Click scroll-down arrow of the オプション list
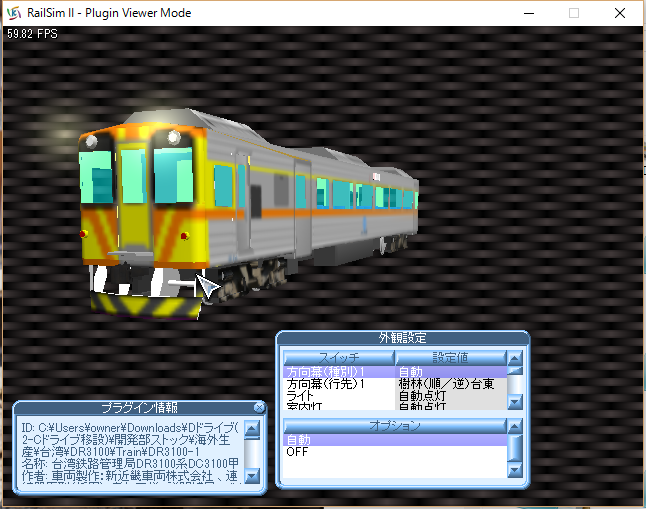This screenshot has width=646, height=509. pyautogui.click(x=515, y=470)
